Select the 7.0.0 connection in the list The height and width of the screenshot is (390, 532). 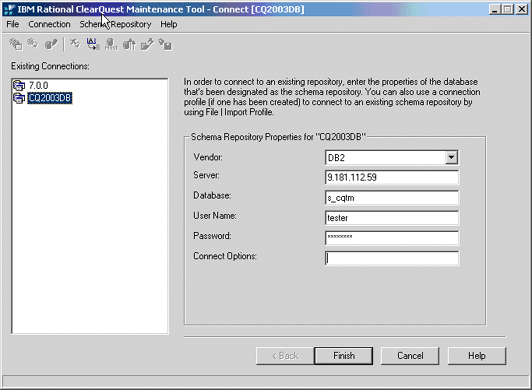38,85
